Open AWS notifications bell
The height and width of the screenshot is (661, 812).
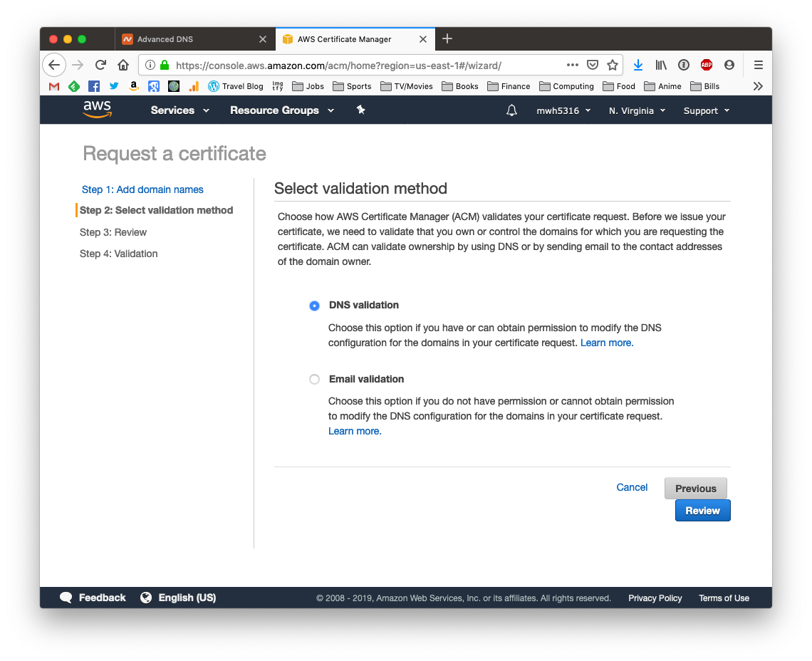[x=511, y=110]
